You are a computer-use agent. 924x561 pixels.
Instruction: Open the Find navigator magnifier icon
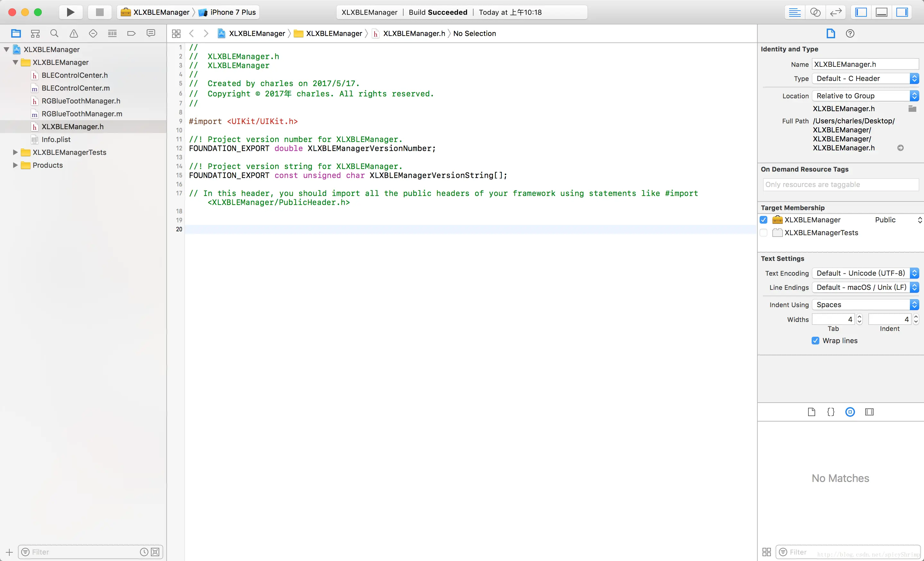(x=54, y=33)
